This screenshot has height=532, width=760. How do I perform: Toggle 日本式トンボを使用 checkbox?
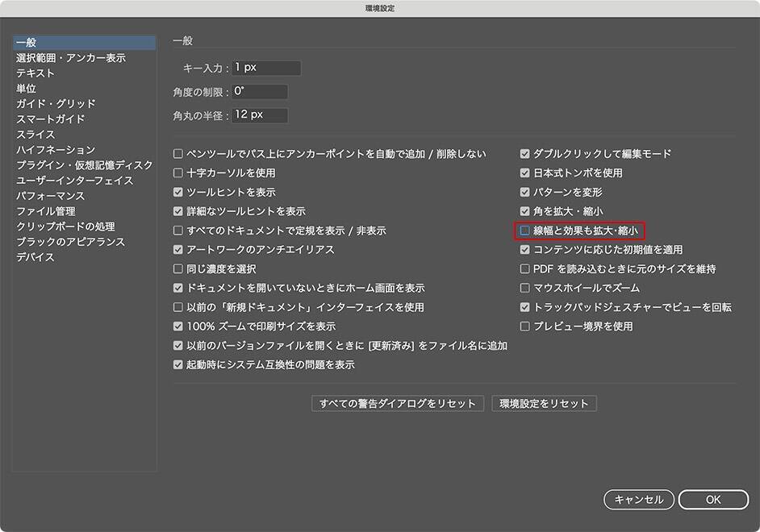click(525, 172)
